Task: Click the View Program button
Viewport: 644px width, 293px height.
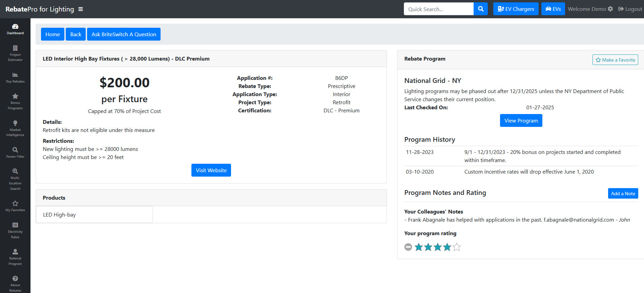Action: (521, 120)
